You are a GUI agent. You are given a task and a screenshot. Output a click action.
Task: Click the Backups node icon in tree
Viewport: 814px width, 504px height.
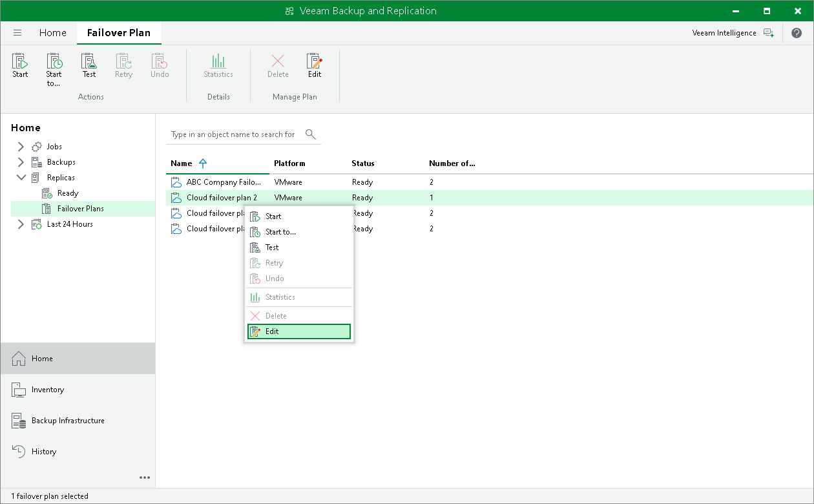pyautogui.click(x=37, y=162)
